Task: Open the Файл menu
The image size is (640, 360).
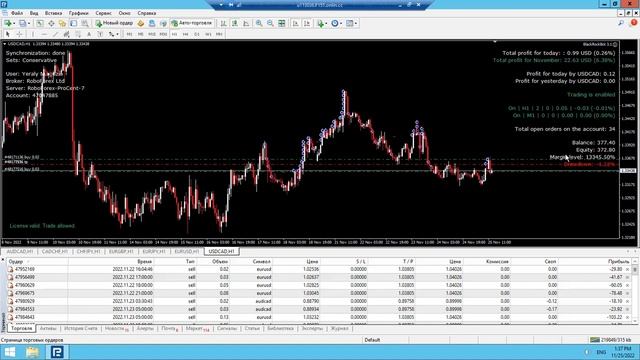Action: point(17,13)
